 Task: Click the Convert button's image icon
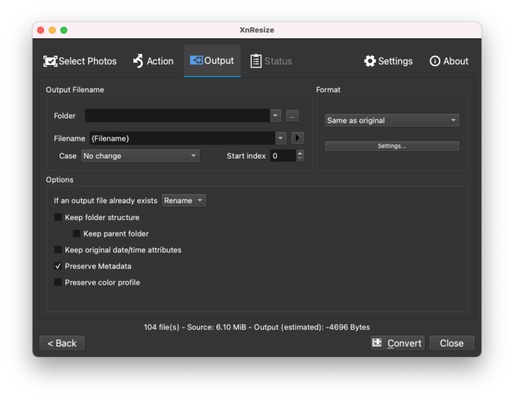[377, 343]
